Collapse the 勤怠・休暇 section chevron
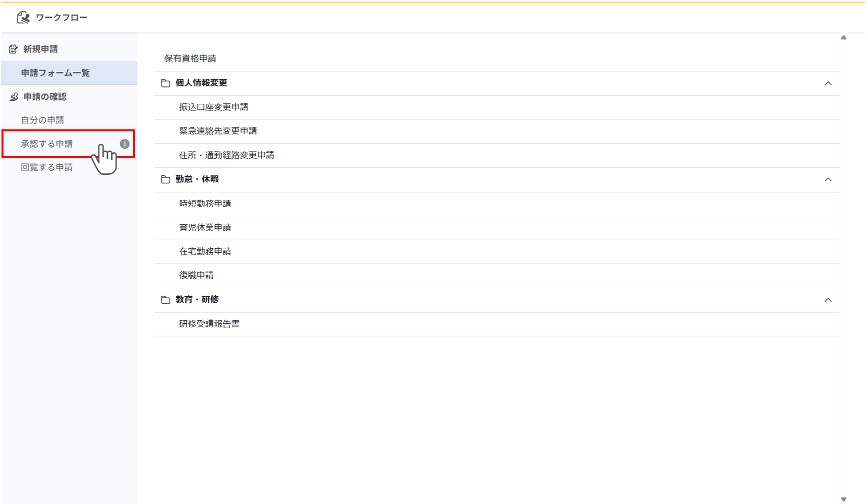This screenshot has width=868, height=504. pyautogui.click(x=828, y=180)
